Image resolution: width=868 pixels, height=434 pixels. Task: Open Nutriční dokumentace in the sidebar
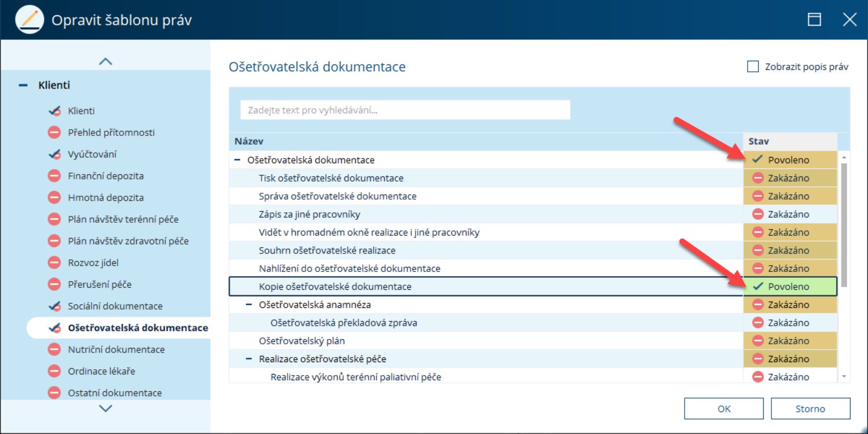(116, 350)
